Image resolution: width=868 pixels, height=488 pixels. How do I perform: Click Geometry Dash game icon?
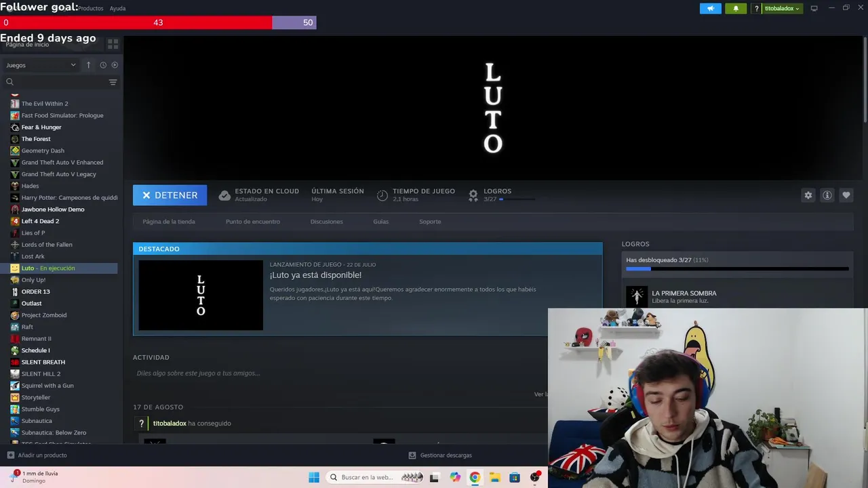[x=15, y=150]
